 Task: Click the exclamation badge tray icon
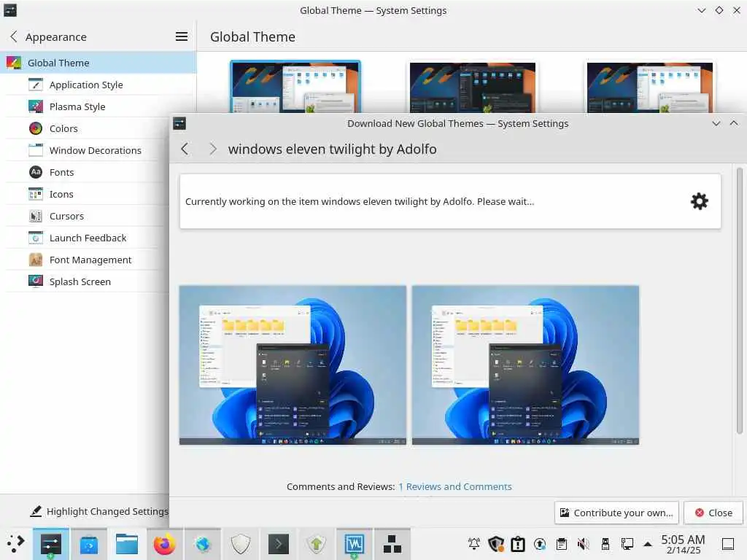518,543
